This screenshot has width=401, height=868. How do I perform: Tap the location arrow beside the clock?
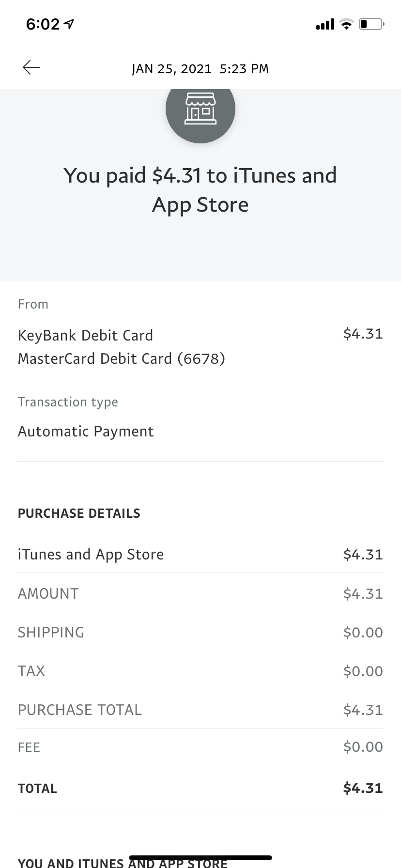(x=69, y=24)
